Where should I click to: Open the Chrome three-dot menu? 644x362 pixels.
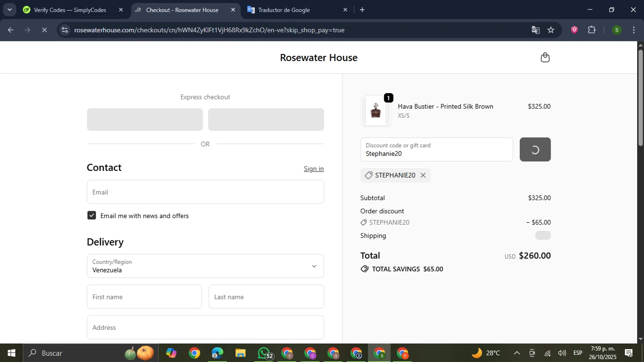pos(634,30)
